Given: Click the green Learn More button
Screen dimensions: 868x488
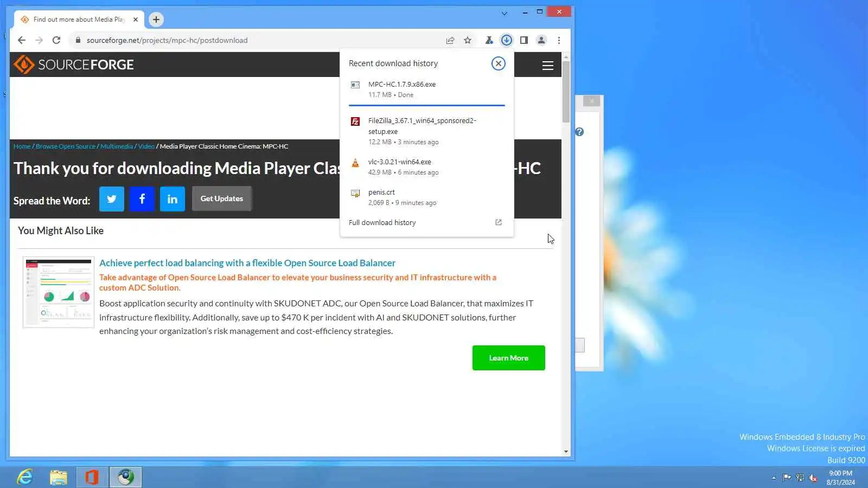Looking at the screenshot, I should [x=509, y=358].
